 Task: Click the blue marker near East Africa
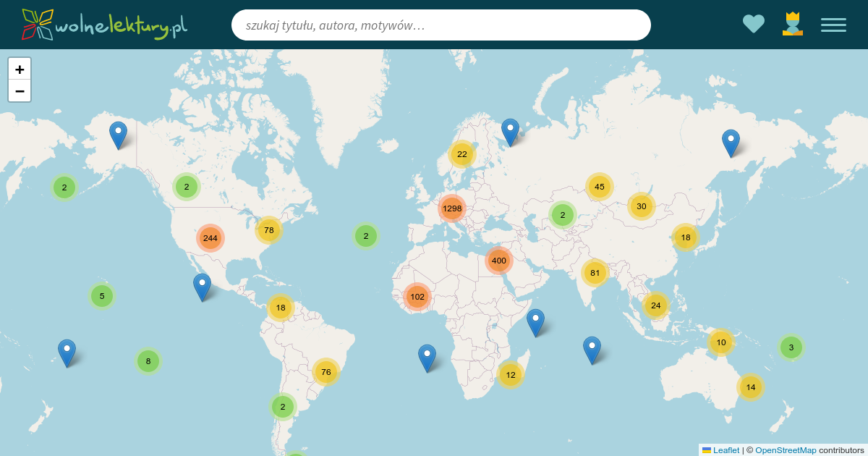tap(535, 321)
